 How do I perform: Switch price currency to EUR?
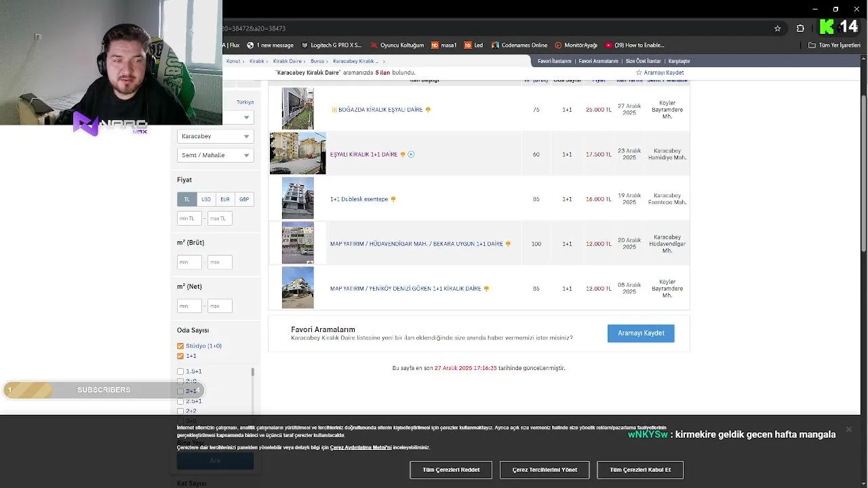(x=224, y=199)
